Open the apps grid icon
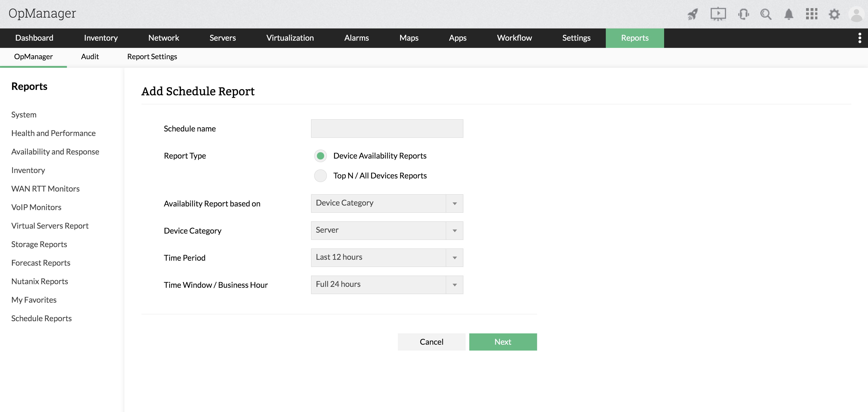 click(x=811, y=14)
